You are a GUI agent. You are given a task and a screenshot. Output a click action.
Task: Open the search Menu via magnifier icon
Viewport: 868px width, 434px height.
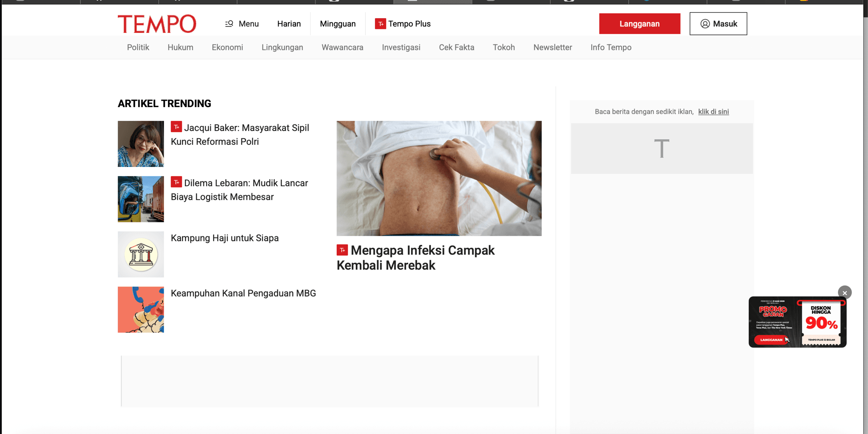[x=230, y=24]
